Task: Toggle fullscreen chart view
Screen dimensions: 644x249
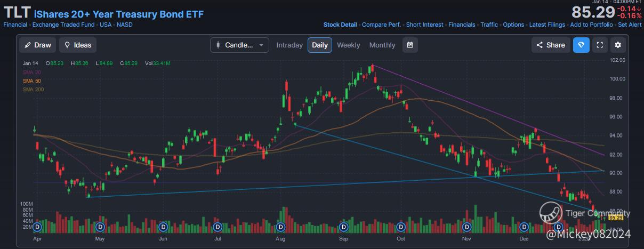Action: (x=600, y=45)
